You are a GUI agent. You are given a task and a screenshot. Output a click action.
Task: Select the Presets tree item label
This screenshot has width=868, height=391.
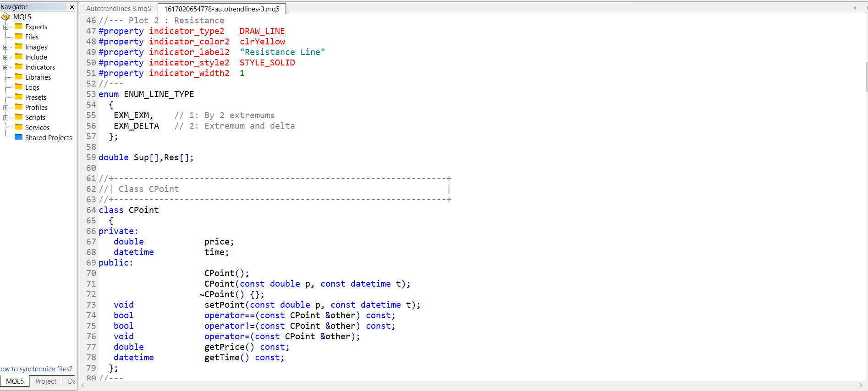pyautogui.click(x=36, y=98)
